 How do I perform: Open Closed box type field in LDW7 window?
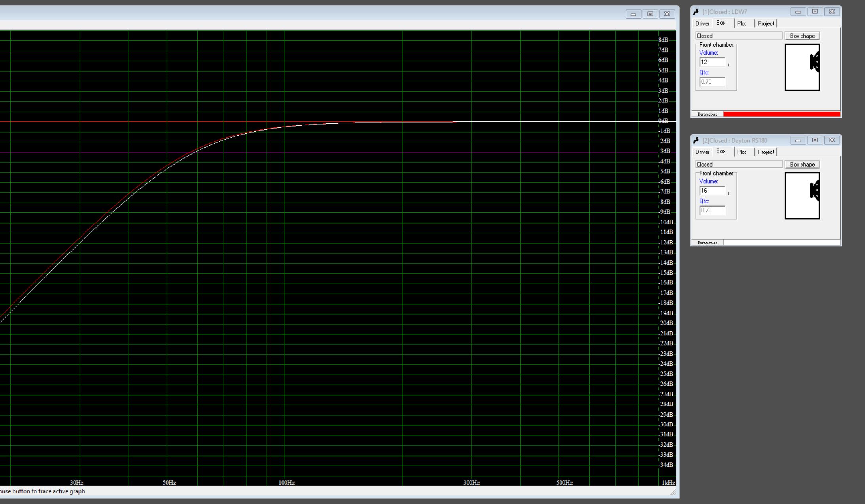(x=739, y=36)
